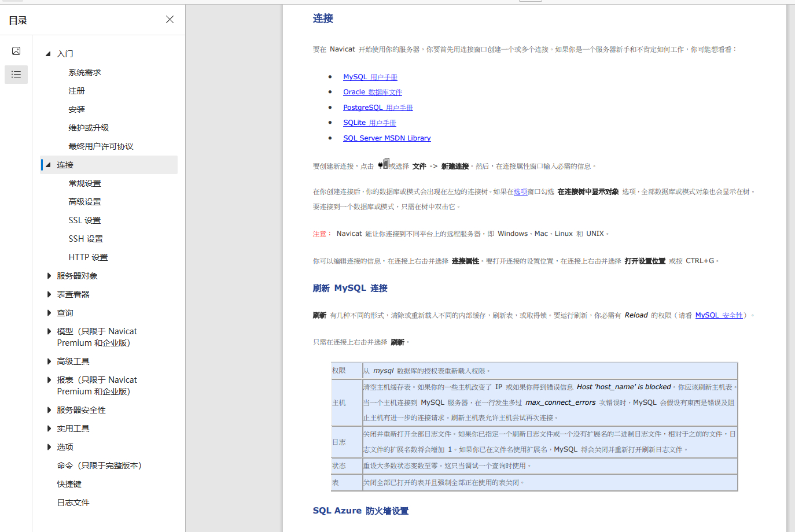Go to 安装 outline entry

(76, 109)
